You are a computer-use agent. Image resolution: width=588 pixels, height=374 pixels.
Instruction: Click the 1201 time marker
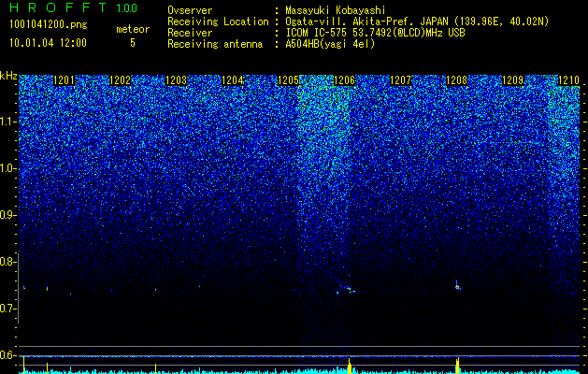(65, 80)
